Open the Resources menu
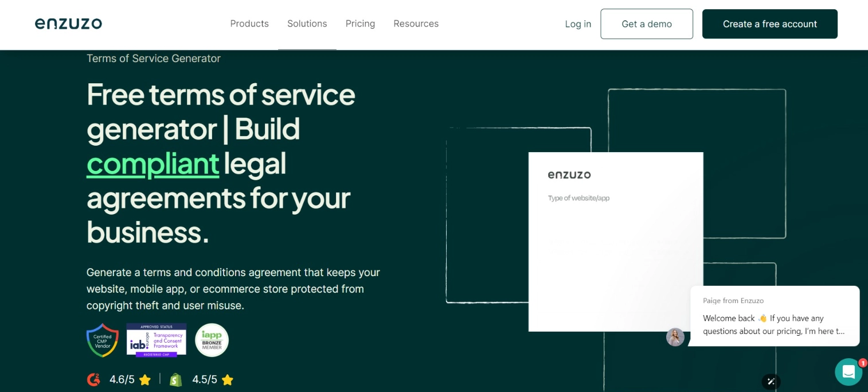This screenshot has height=392, width=868. 416,24
